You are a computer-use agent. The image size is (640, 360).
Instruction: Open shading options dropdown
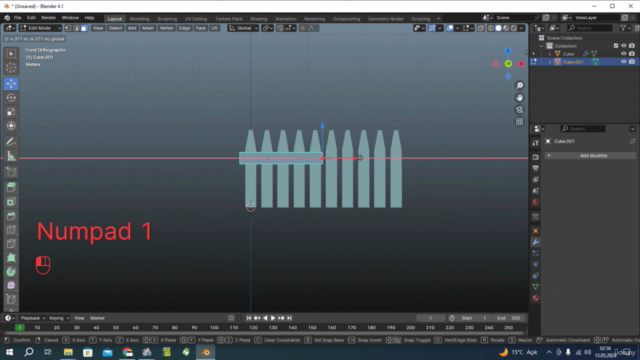[x=521, y=28]
